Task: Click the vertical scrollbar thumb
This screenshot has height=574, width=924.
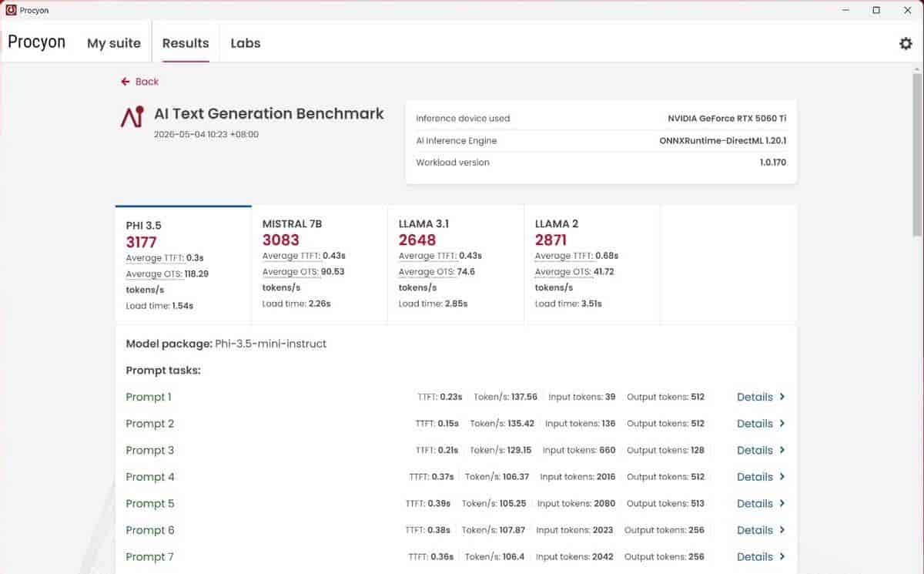Action: coord(917,154)
